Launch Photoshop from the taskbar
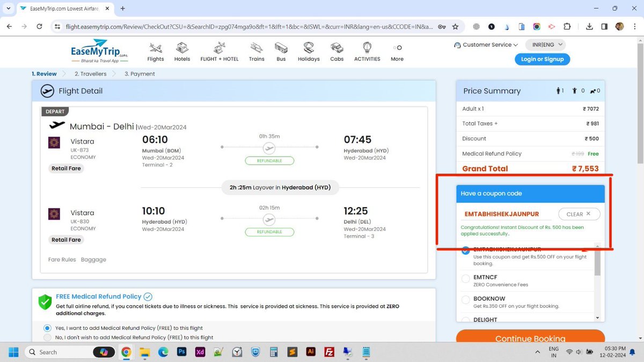The height and width of the screenshot is (362, 644). tap(182, 352)
